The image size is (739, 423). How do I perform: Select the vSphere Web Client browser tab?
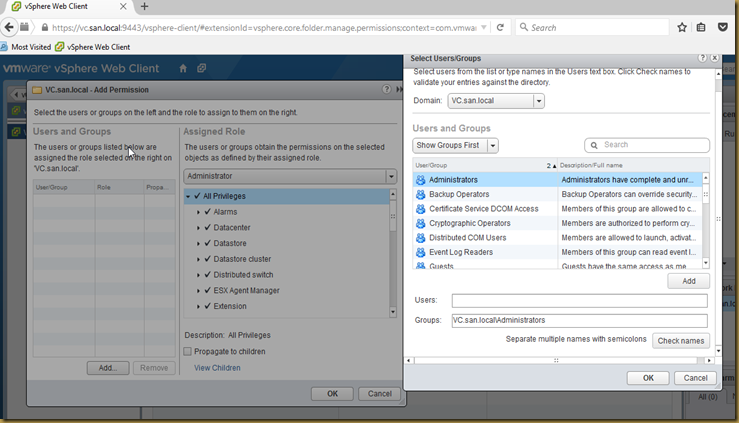tap(64, 7)
